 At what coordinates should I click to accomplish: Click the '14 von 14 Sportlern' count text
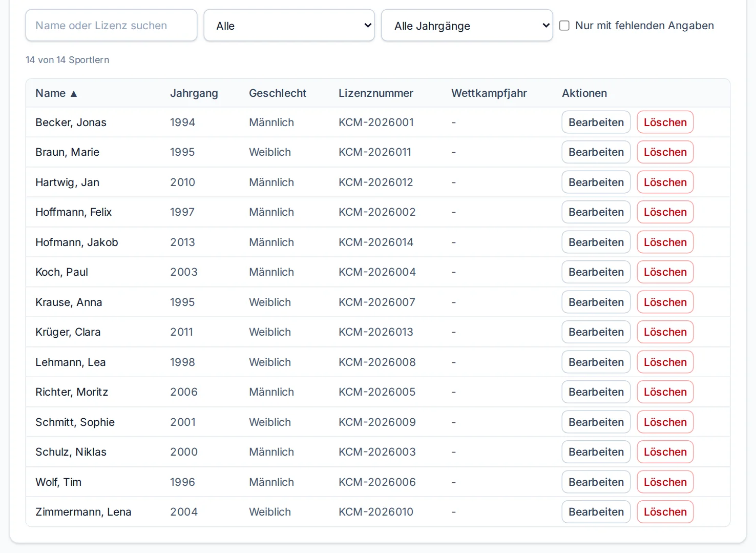[x=67, y=60]
